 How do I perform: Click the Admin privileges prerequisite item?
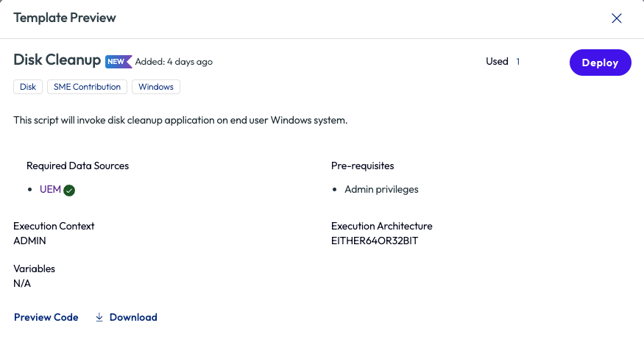pos(381,189)
